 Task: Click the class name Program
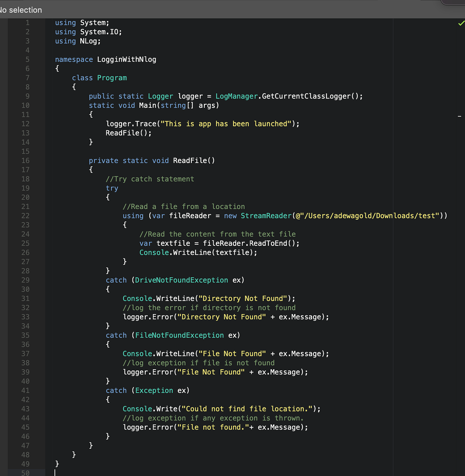[112, 78]
